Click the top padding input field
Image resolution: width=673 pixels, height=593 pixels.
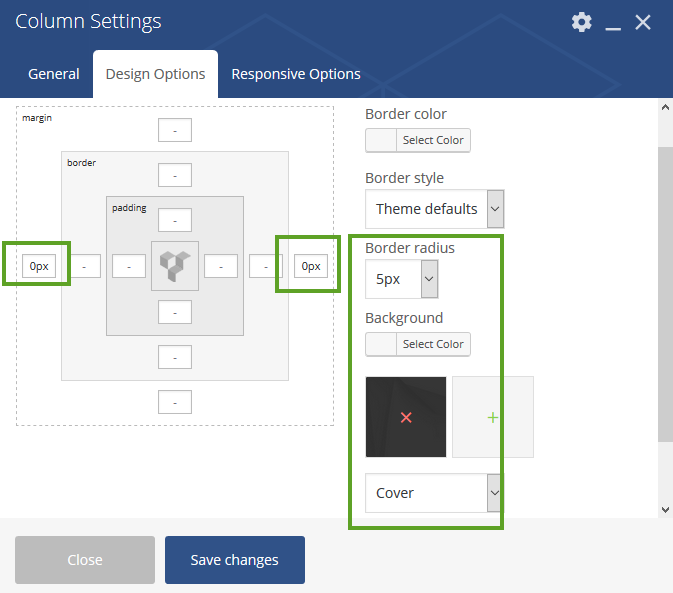[175, 220]
